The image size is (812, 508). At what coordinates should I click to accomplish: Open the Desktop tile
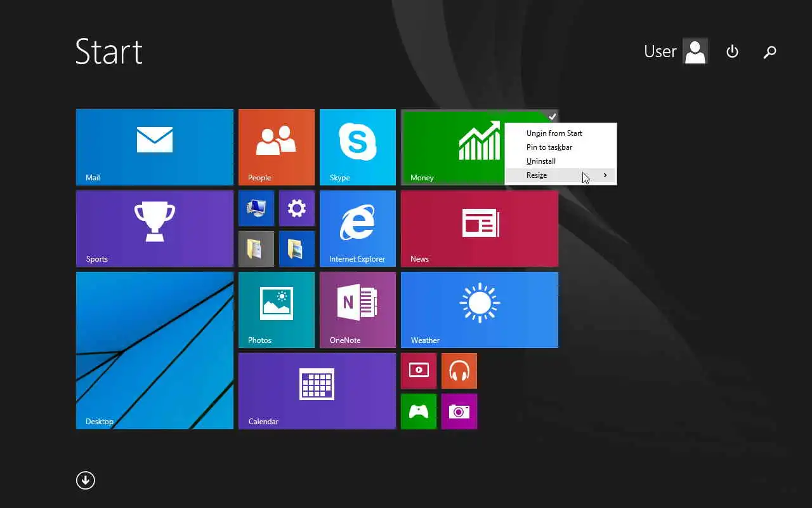point(155,351)
